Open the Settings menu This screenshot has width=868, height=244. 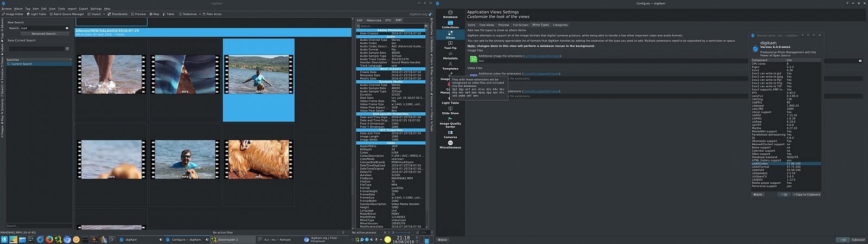96,9
